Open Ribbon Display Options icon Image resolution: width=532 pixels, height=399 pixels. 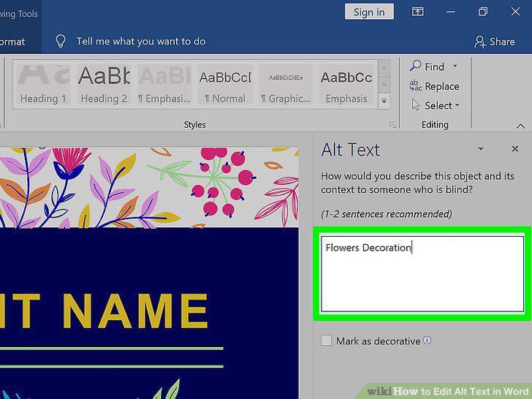point(418,12)
